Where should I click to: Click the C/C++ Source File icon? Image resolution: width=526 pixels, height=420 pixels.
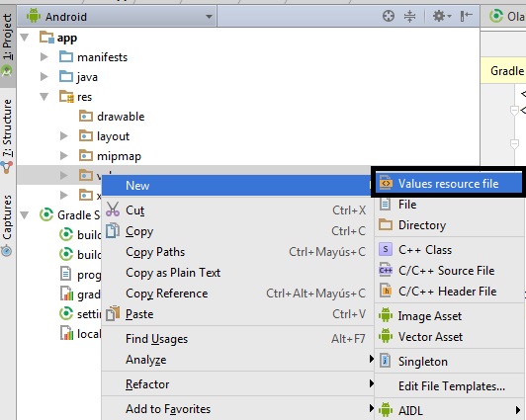pos(386,270)
